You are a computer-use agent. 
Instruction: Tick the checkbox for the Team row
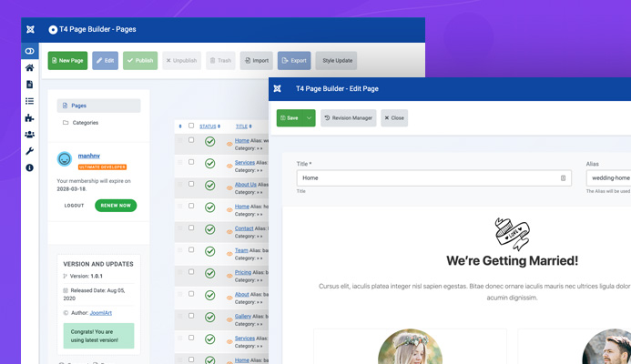[x=191, y=249]
